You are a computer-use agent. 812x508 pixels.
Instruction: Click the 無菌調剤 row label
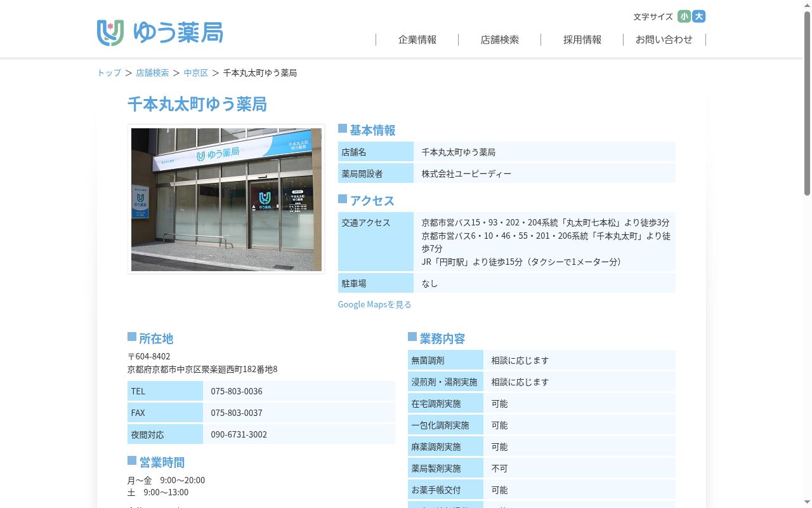[445, 360]
